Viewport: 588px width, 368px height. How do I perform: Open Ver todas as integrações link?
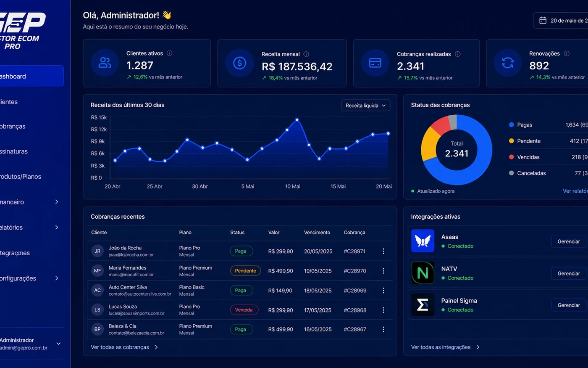click(445, 347)
